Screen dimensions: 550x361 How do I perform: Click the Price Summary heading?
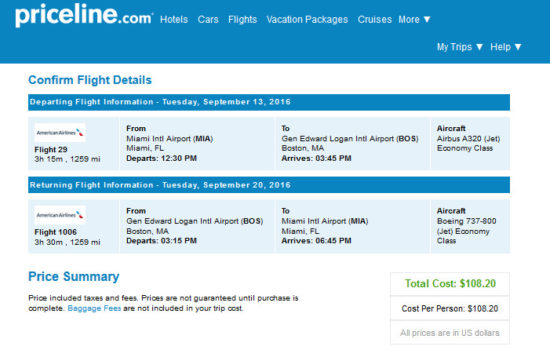74,276
